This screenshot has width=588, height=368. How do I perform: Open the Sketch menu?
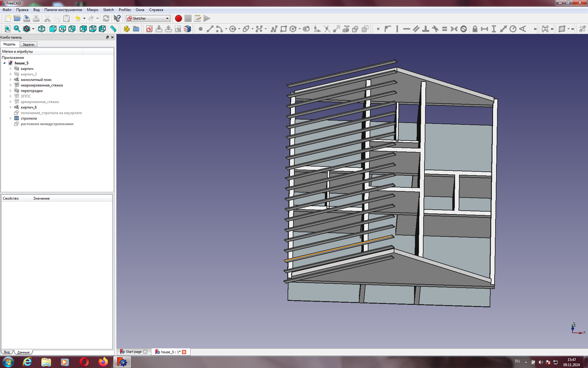pos(108,9)
